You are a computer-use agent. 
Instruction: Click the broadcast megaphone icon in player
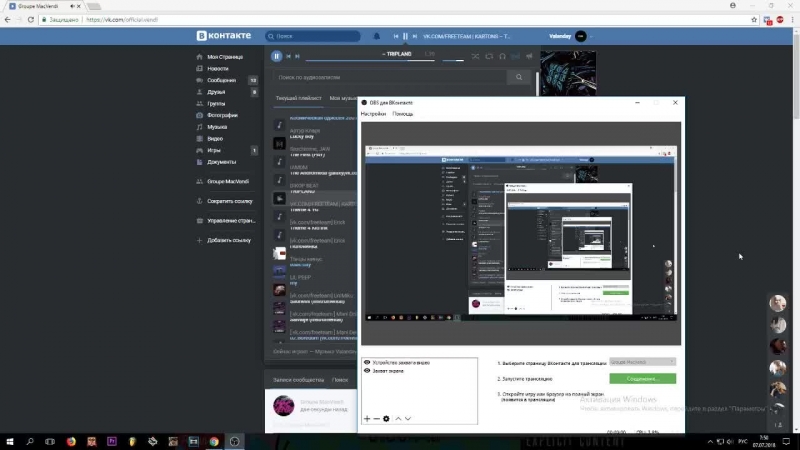529,56
